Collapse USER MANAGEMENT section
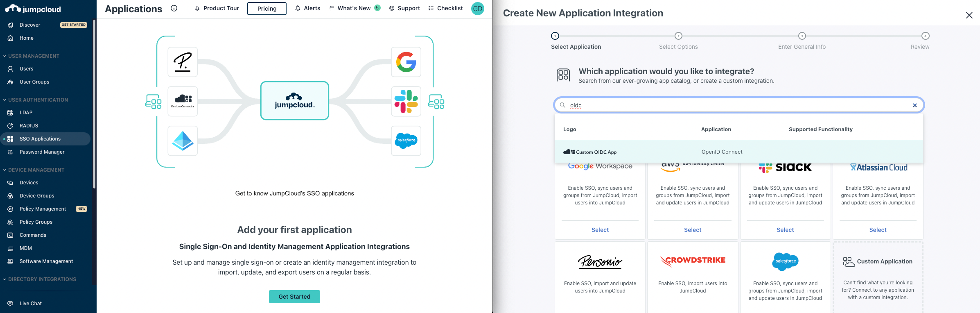This screenshot has height=313, width=980. tap(5, 56)
